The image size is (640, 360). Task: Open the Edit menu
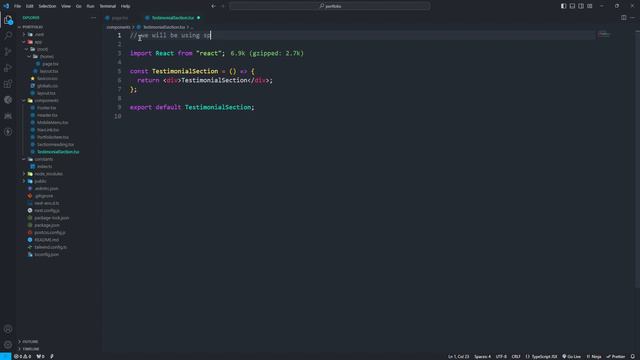[x=30, y=6]
